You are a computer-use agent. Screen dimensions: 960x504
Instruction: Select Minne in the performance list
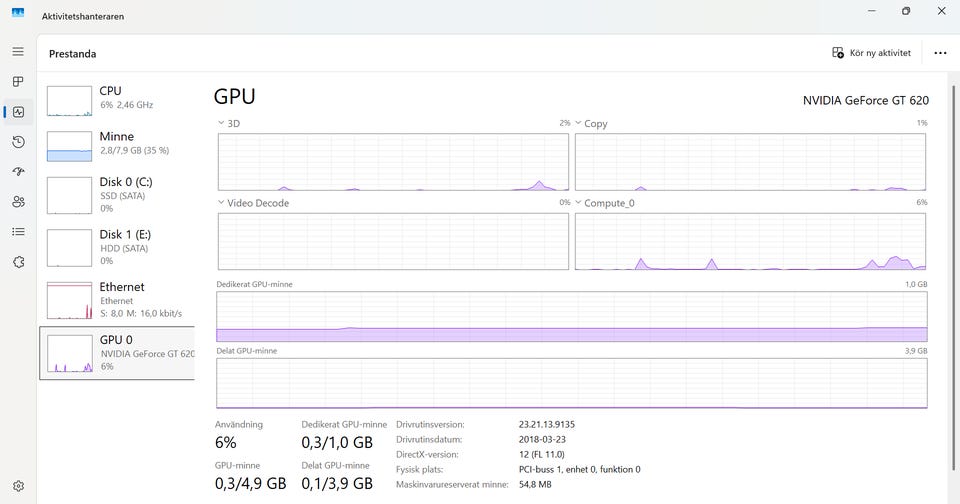pos(116,143)
